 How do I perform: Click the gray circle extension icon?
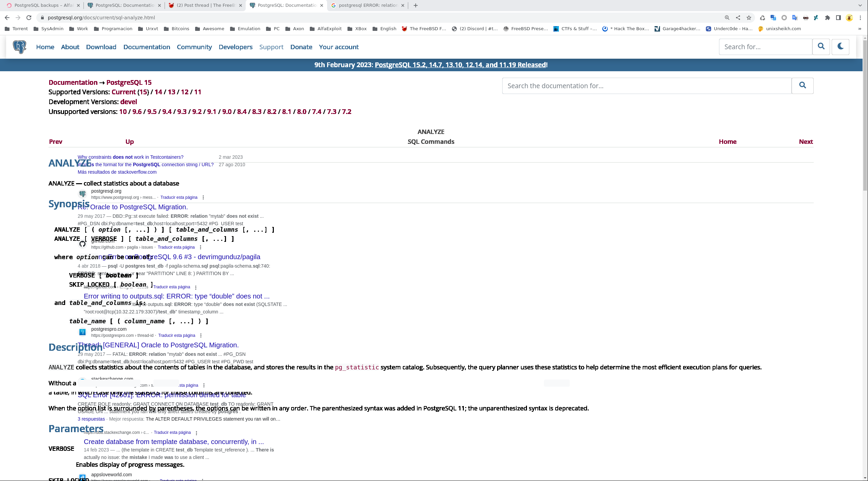[784, 18]
